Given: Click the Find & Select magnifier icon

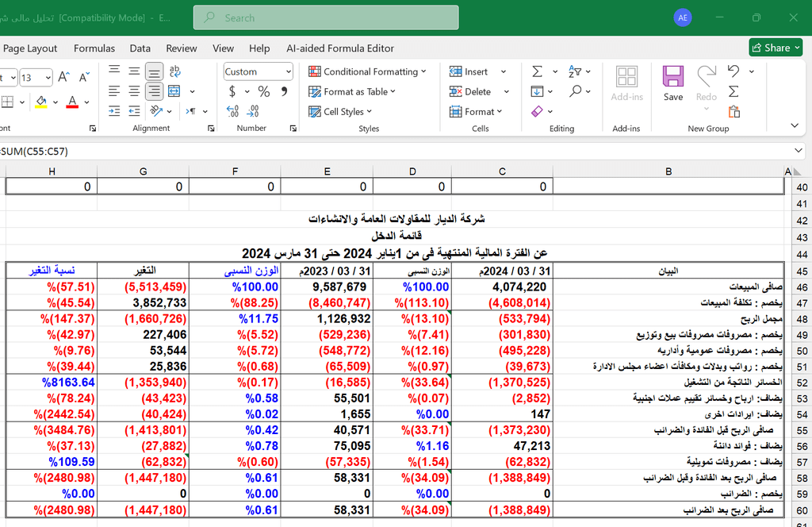Looking at the screenshot, I should (x=575, y=91).
